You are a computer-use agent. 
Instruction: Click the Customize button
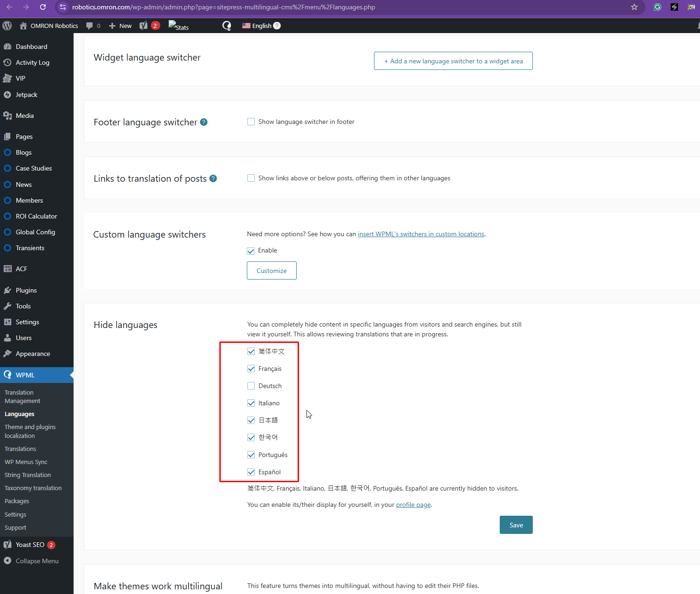coord(272,271)
